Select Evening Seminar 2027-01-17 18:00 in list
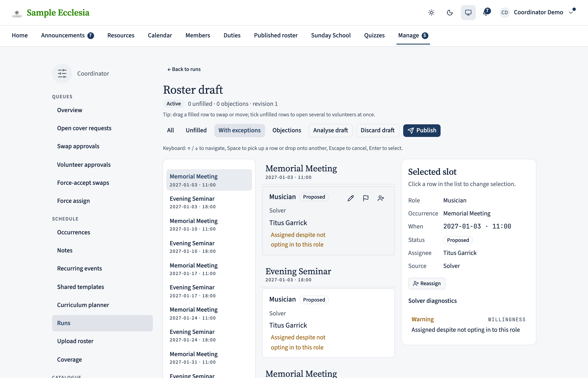588x378 pixels. [209, 291]
